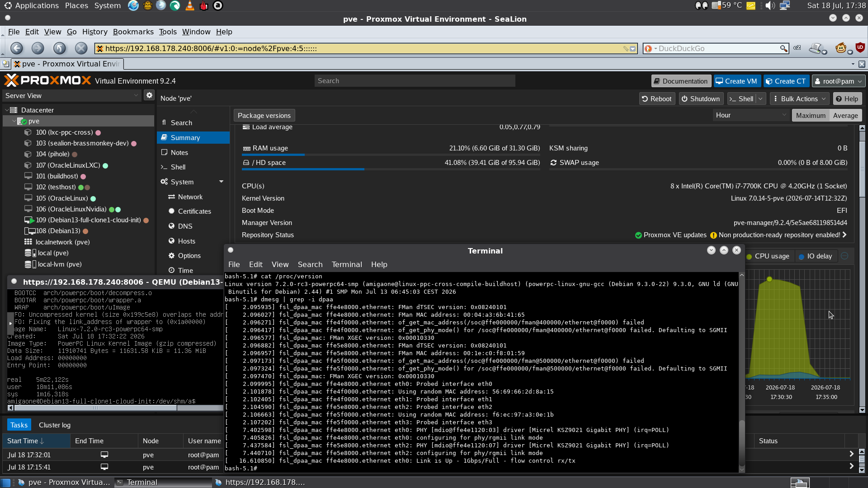Click the Greasemonkey monkey toolbar icon
868x488 pixels.
click(841, 48)
